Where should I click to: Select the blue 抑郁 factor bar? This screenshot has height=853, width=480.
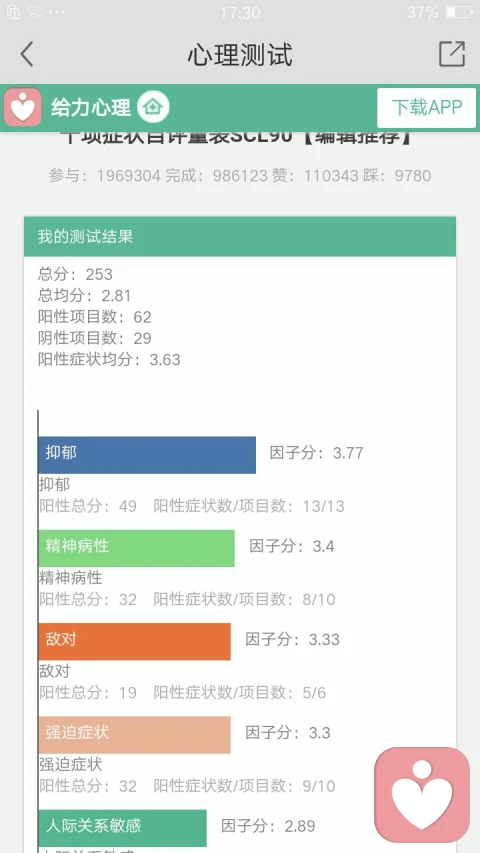click(147, 455)
